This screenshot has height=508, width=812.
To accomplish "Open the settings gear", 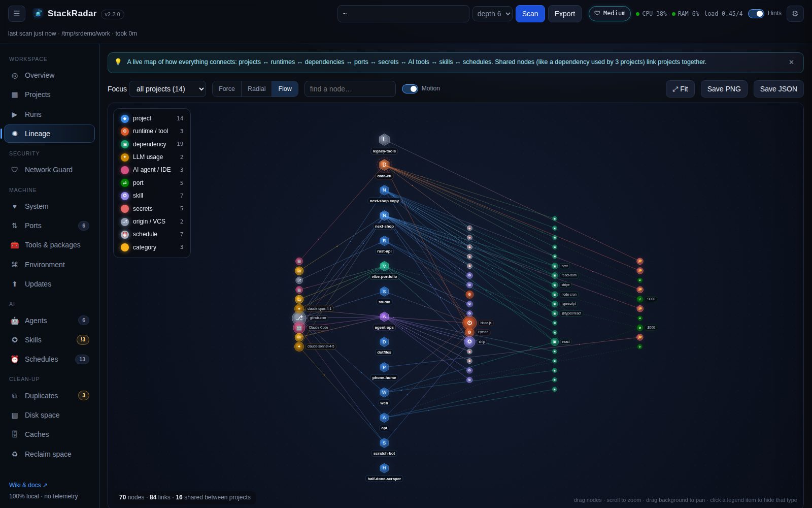I will click(x=795, y=14).
